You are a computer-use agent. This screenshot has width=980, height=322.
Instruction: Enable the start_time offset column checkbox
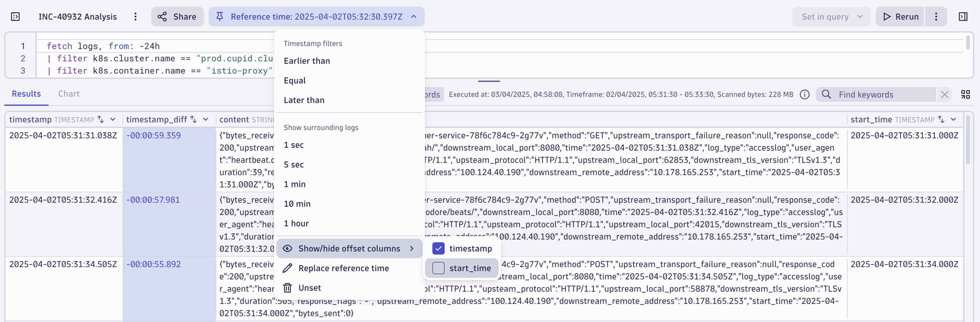[x=438, y=268]
